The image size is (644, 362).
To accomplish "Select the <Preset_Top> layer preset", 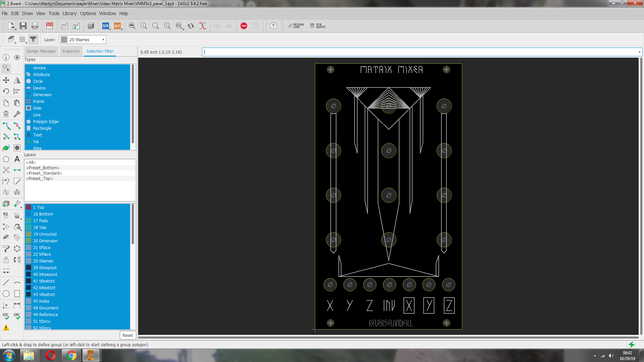I will 40,179.
